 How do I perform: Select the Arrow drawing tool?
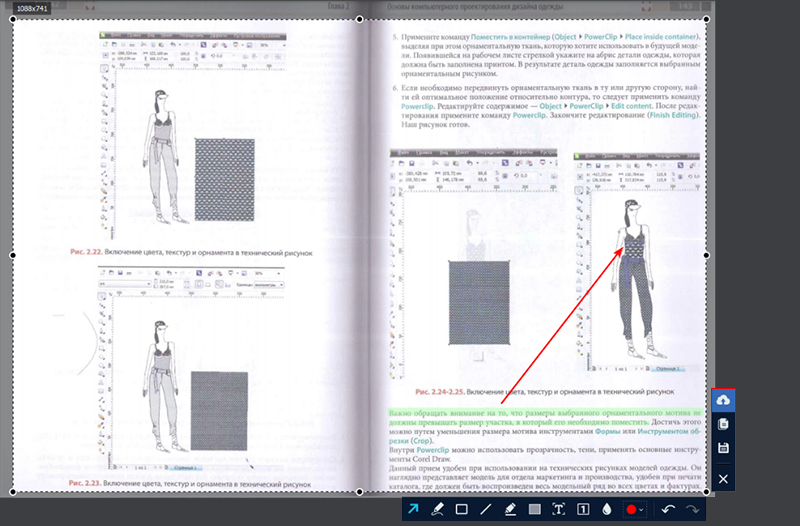(x=414, y=509)
